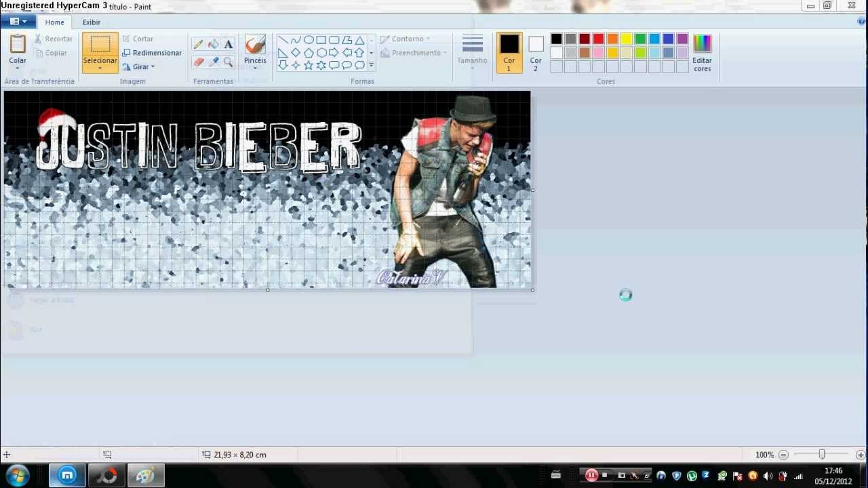
Task: Click the zoom out minus button
Action: 783,455
